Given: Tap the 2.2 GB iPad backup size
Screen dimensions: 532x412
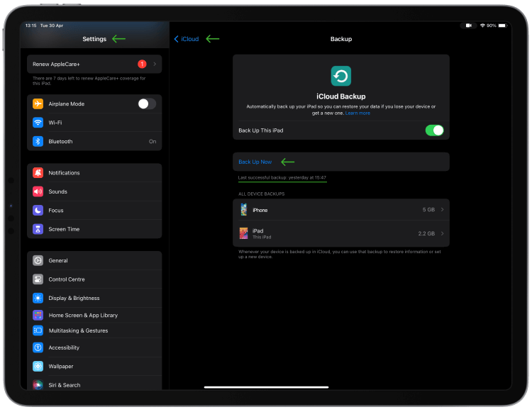Looking at the screenshot, I should click(x=426, y=233).
